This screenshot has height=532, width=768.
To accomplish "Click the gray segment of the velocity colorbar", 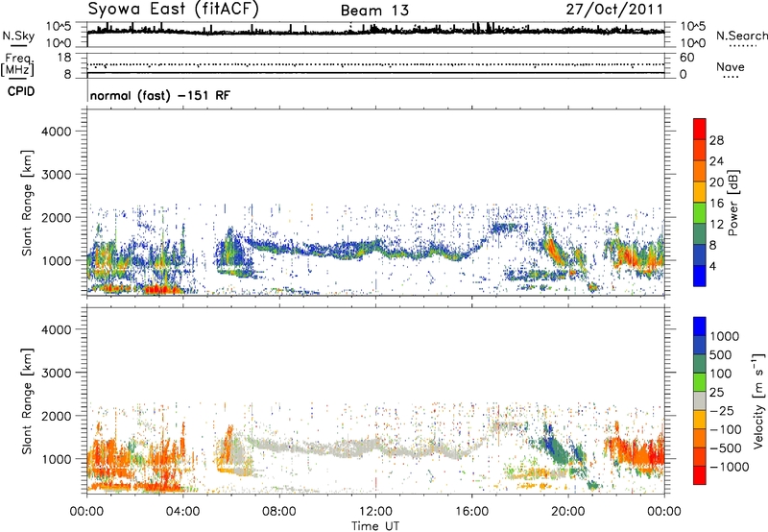I will pyautogui.click(x=700, y=401).
